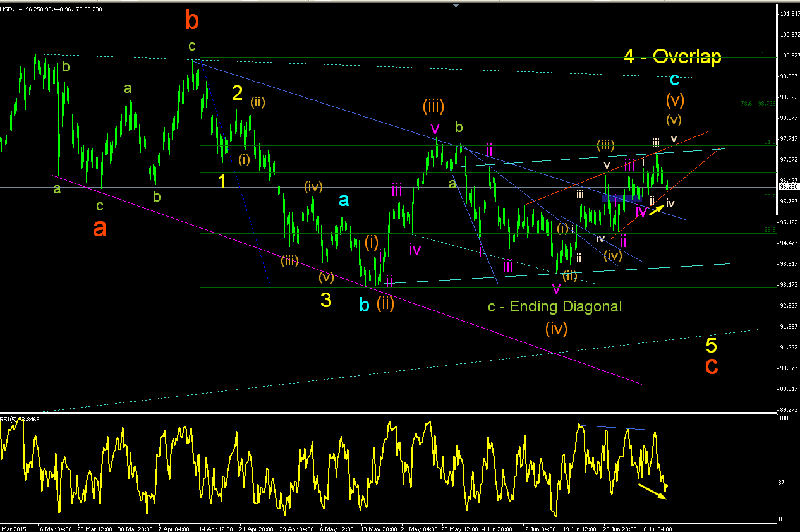Click the 92.527 price axis value

pyautogui.click(x=789, y=306)
